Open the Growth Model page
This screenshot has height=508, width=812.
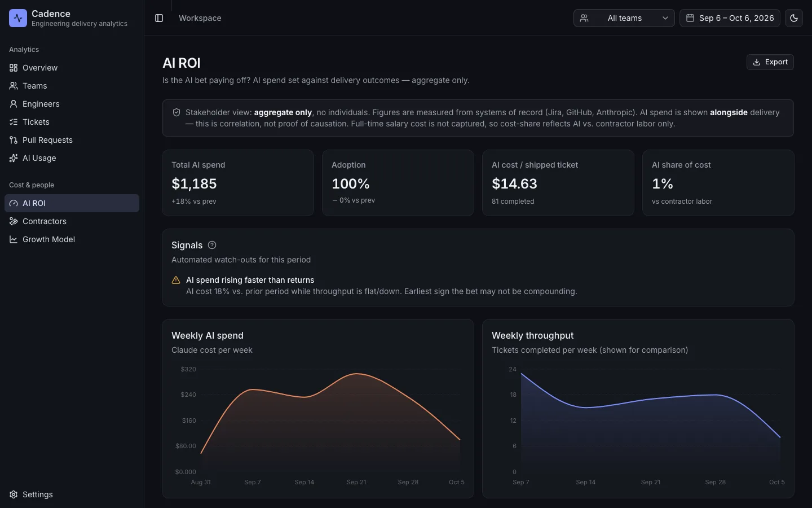(x=72, y=239)
